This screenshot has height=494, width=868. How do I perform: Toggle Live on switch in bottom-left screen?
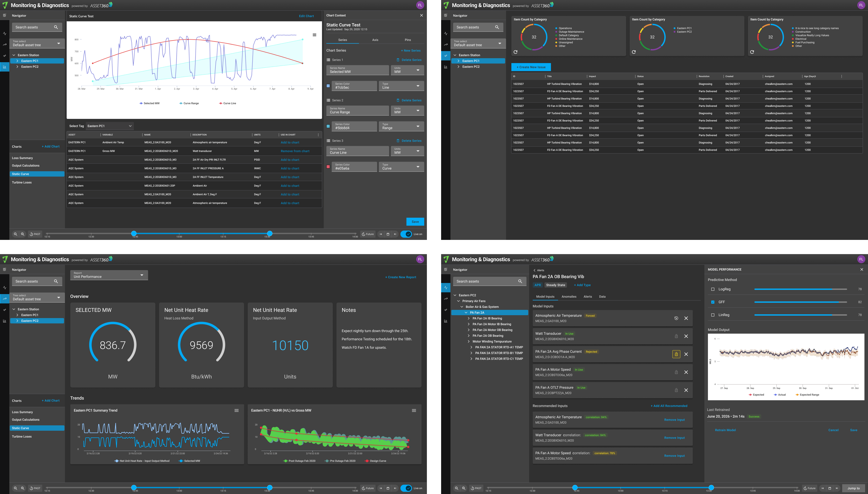[x=406, y=488]
